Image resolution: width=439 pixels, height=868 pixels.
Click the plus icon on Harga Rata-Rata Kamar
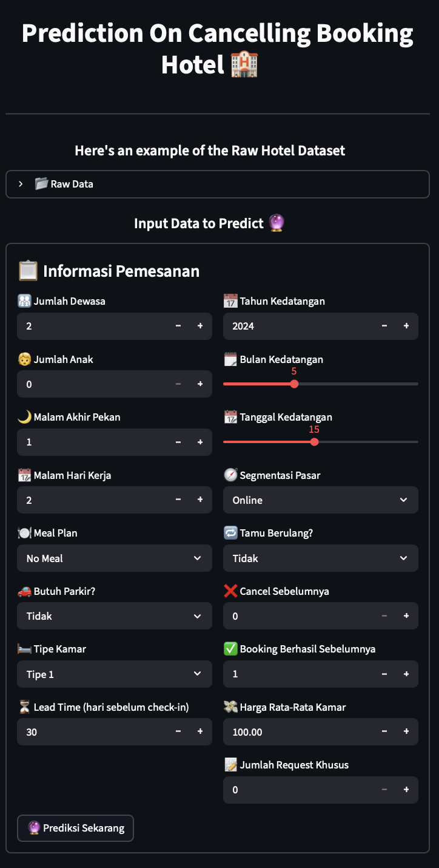click(406, 731)
